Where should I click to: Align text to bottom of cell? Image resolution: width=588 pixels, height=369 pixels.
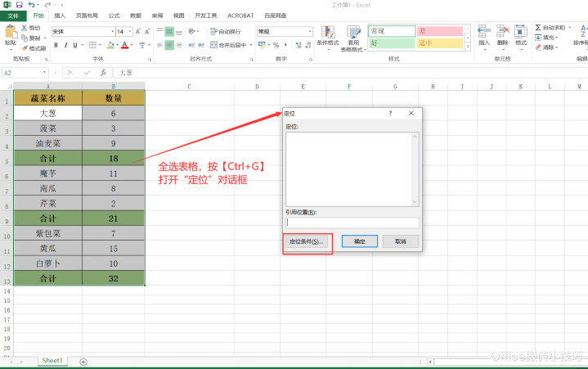179,31
